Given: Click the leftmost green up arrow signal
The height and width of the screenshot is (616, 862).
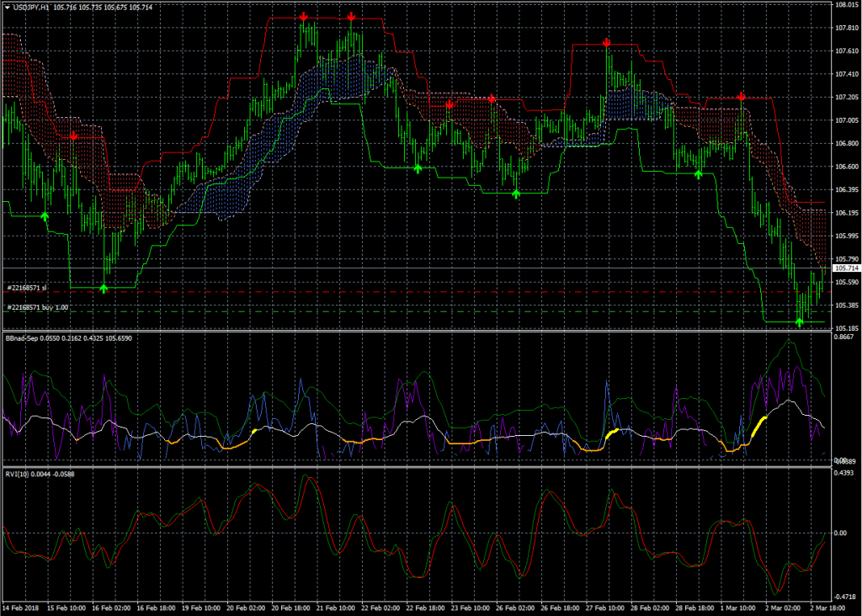Looking at the screenshot, I should tap(45, 217).
